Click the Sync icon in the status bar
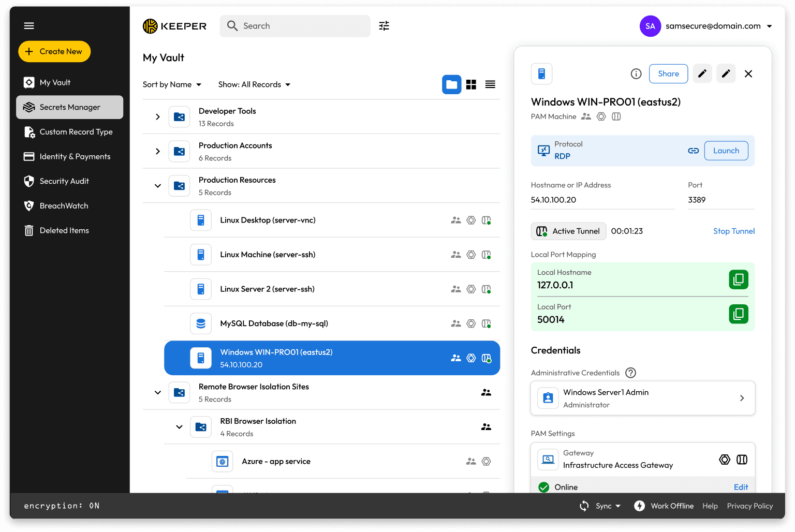Viewport: 795px width, 532px height. [x=584, y=506]
